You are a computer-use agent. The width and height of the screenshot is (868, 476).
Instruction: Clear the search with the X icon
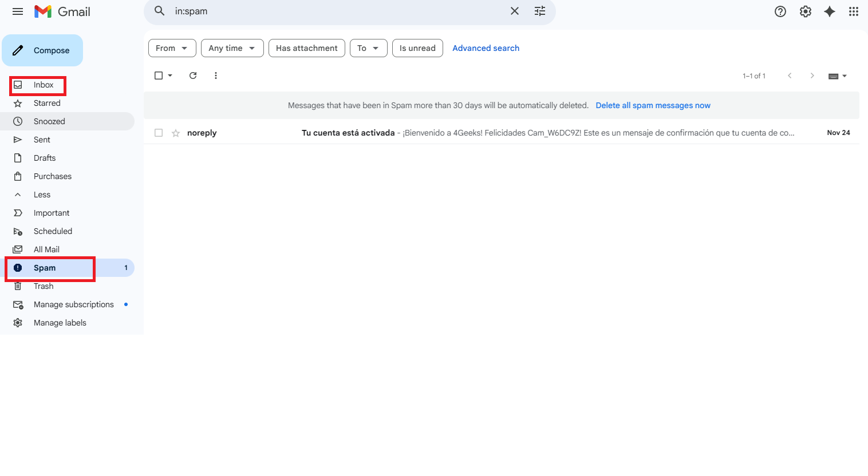click(x=515, y=11)
